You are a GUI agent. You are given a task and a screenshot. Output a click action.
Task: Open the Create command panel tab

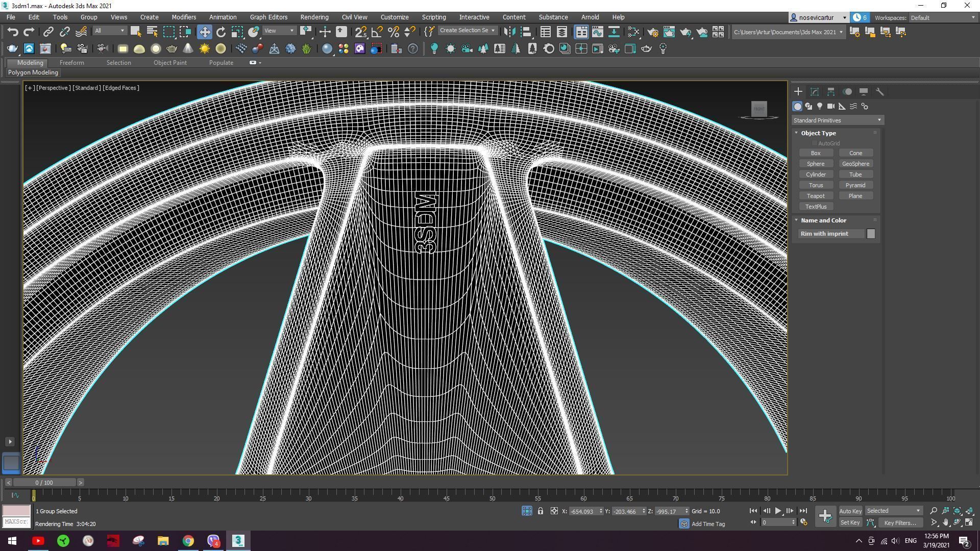(798, 92)
